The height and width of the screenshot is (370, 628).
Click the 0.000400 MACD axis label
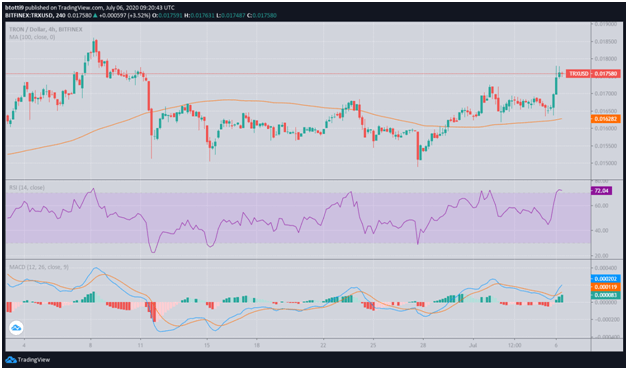[606, 267]
